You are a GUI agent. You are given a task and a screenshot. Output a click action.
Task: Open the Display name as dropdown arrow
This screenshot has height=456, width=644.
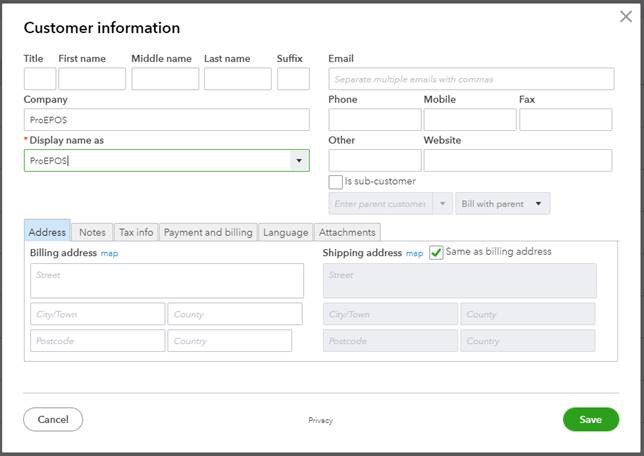click(x=299, y=161)
